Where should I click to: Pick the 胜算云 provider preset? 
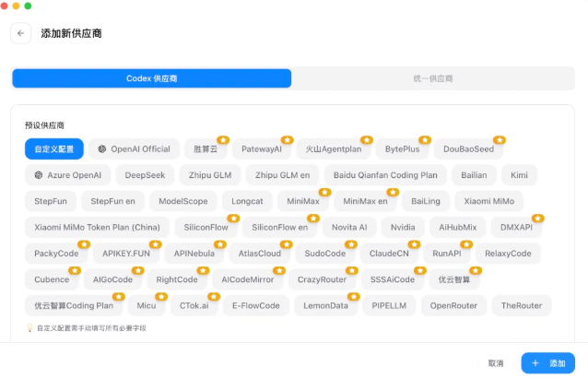click(206, 149)
